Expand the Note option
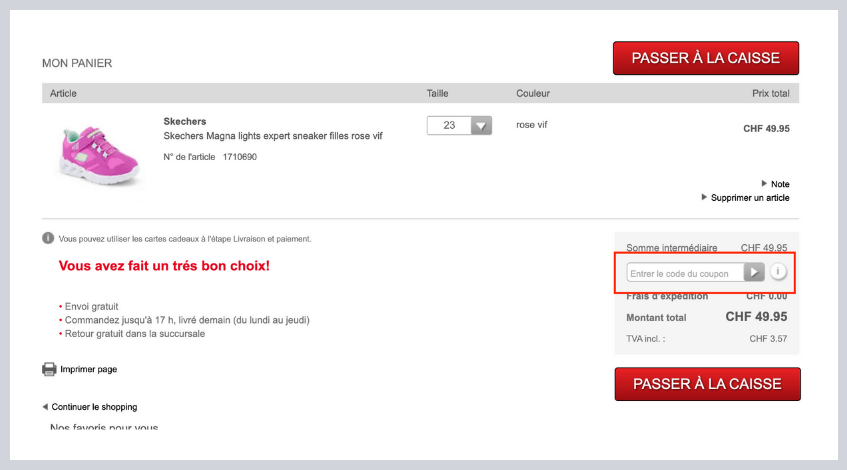The image size is (847, 470). point(775,184)
